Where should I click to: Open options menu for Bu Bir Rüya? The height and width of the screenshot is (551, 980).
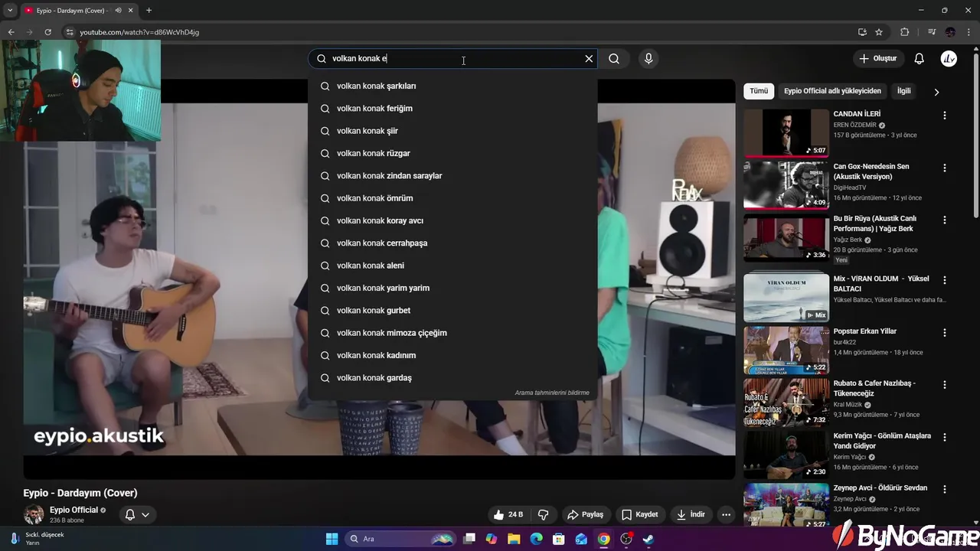click(944, 220)
